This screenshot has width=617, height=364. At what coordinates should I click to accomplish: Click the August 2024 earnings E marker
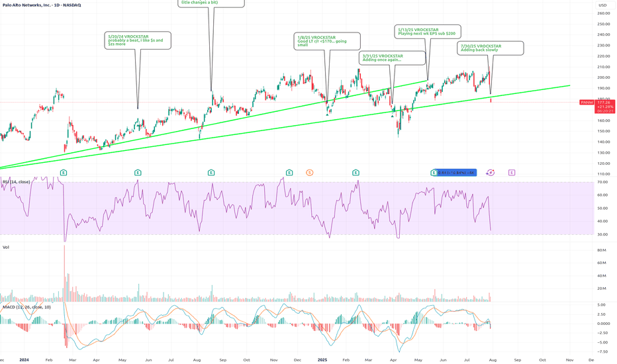[211, 172]
